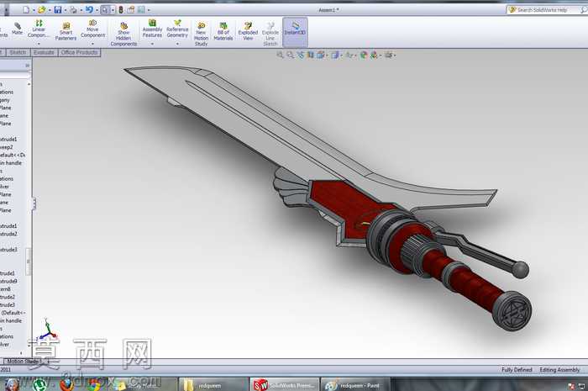Screen dimensions: 588x391
Task: Expand Assembly Features dropdown arrow
Action: (152, 44)
